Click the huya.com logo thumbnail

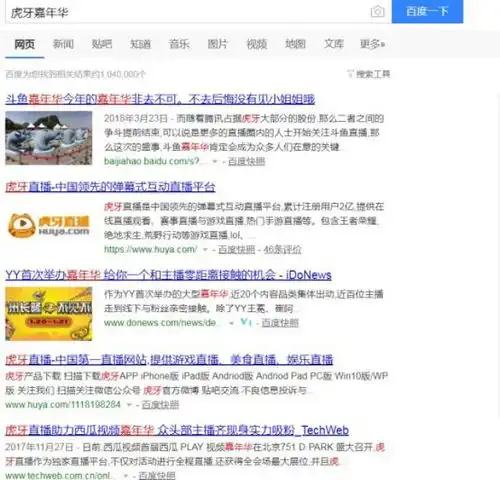tap(49, 226)
